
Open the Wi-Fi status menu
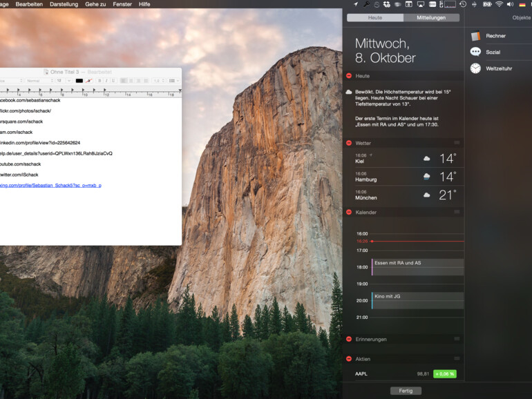click(x=499, y=4)
